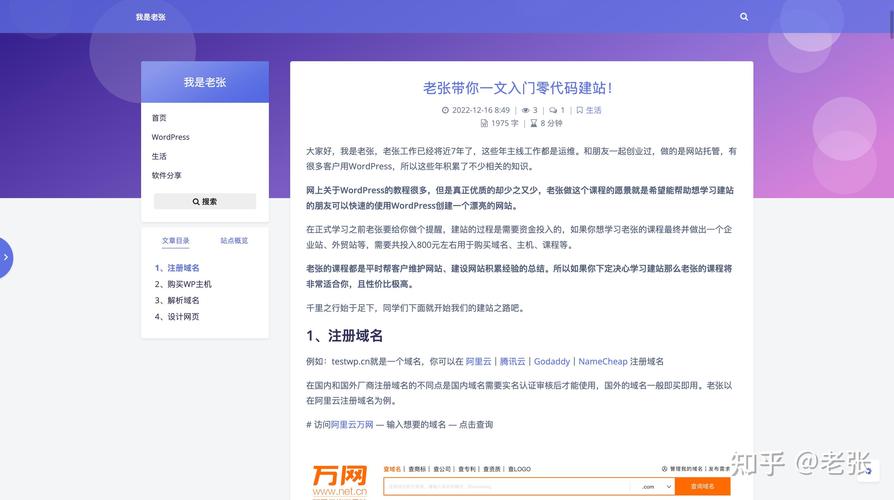This screenshot has width=894, height=500.
Task: Switch to the 文章目录 tab
Action: point(175,241)
